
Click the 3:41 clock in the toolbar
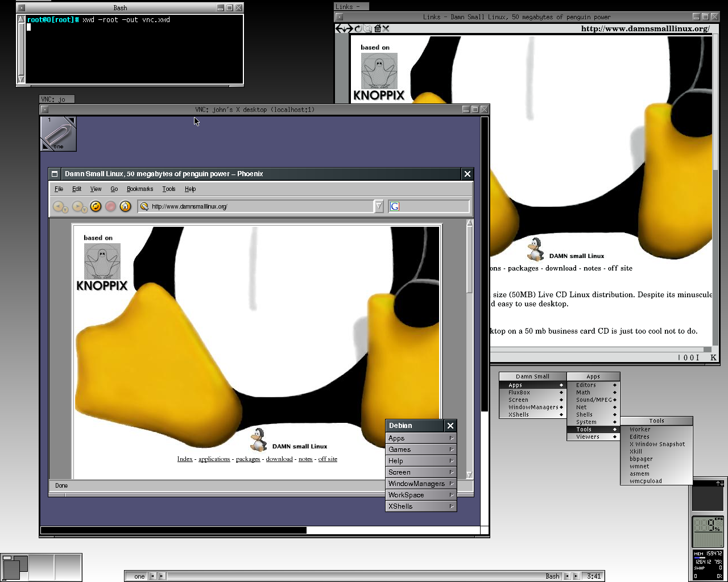(x=593, y=576)
